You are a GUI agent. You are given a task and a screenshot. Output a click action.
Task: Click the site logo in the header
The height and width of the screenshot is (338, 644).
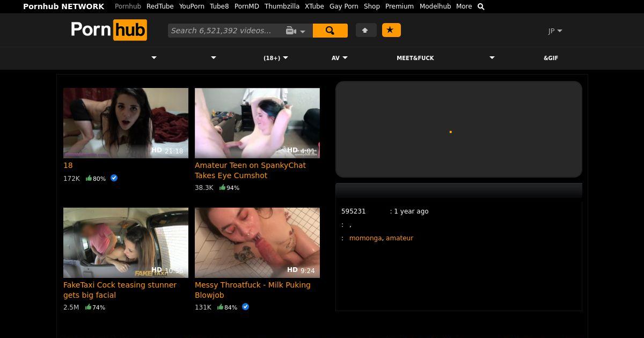pyautogui.click(x=109, y=30)
